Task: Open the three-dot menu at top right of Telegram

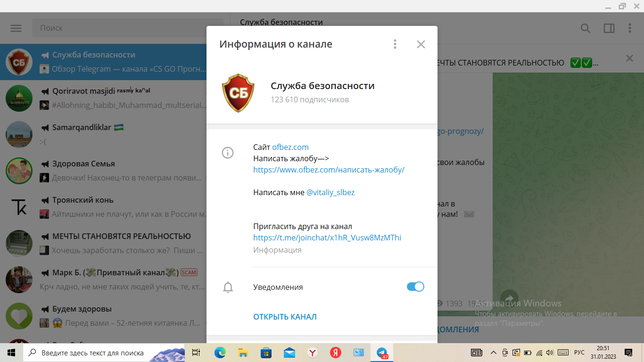Action: (x=630, y=28)
